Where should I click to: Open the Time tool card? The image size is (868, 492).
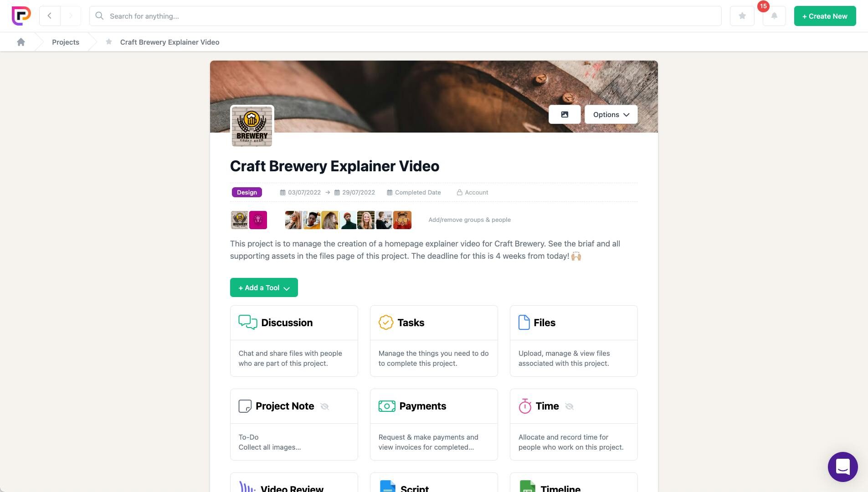(574, 425)
